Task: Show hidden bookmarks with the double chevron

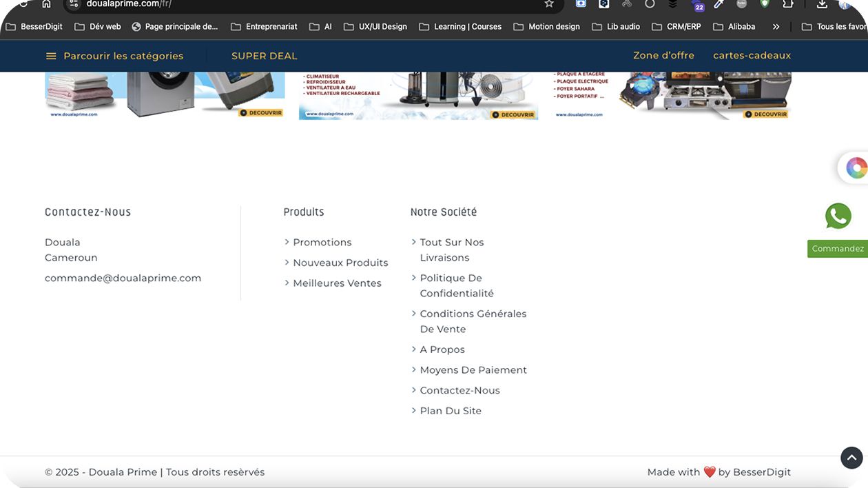Action: tap(776, 27)
